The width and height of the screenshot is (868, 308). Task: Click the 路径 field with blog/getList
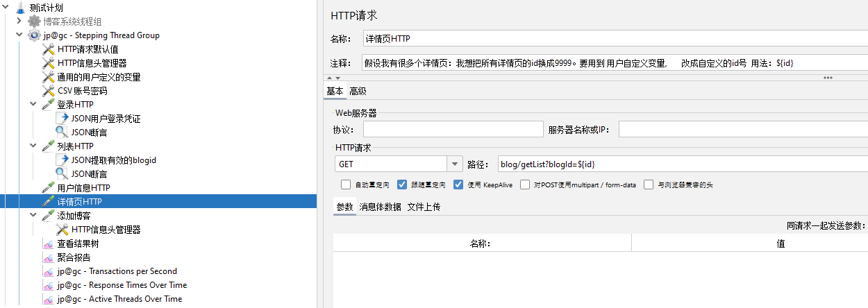click(683, 164)
